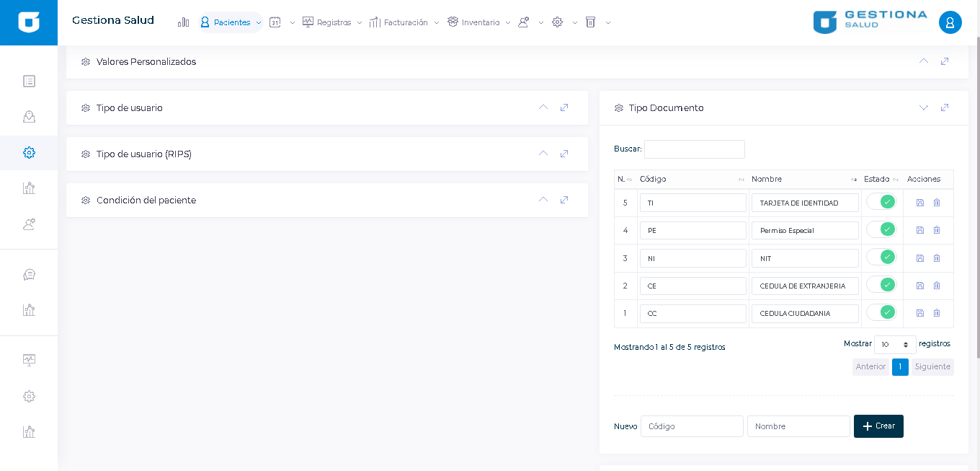Open the Inventario menu

pos(479,22)
